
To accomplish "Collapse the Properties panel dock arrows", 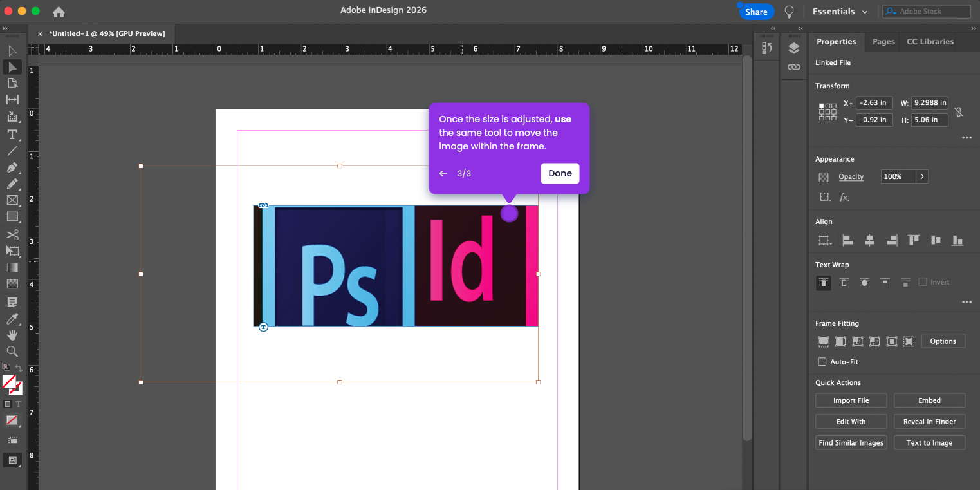I will click(x=974, y=28).
